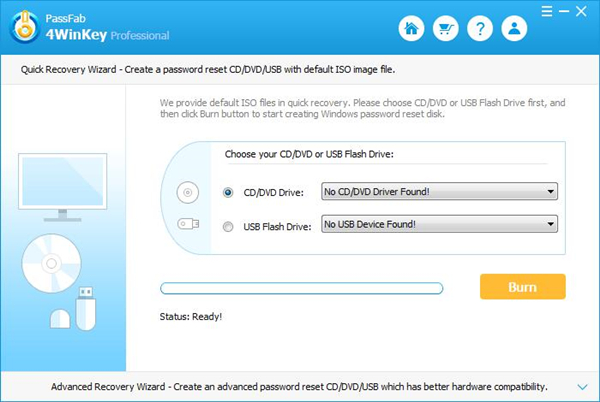Open the CD/DVD Drive dropdown list
The height and width of the screenshot is (402, 600).
click(438, 192)
